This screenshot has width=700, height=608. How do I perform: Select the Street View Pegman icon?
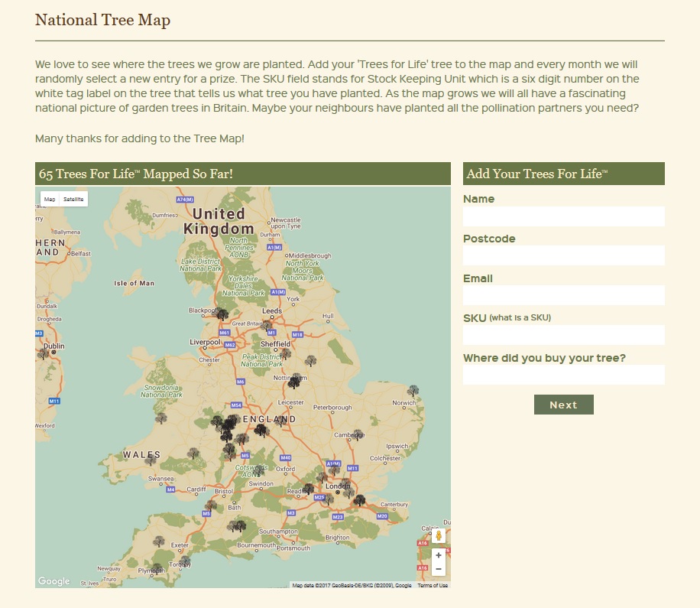[437, 535]
